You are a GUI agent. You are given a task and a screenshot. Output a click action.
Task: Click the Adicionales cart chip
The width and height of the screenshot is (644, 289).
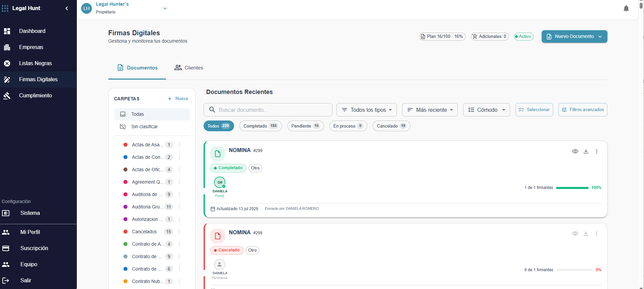pyautogui.click(x=490, y=36)
